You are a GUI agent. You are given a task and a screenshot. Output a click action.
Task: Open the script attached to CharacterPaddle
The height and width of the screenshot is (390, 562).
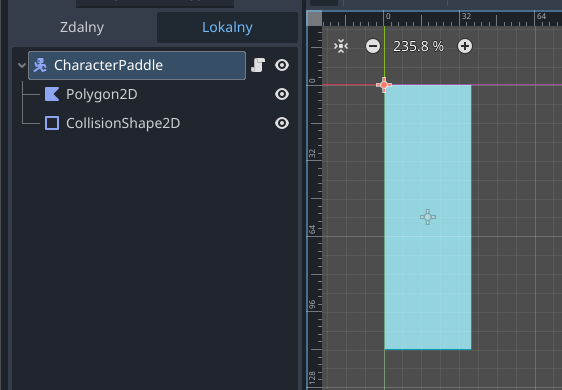(258, 65)
